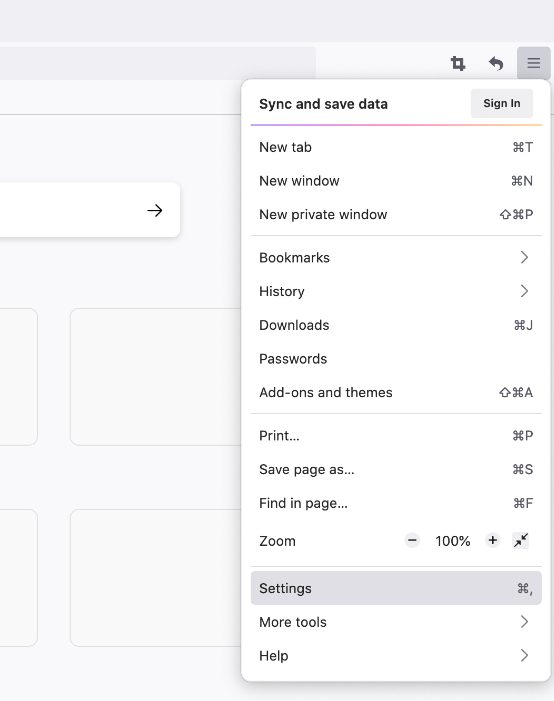
Task: Submit search with the arrow icon
Action: click(x=155, y=210)
